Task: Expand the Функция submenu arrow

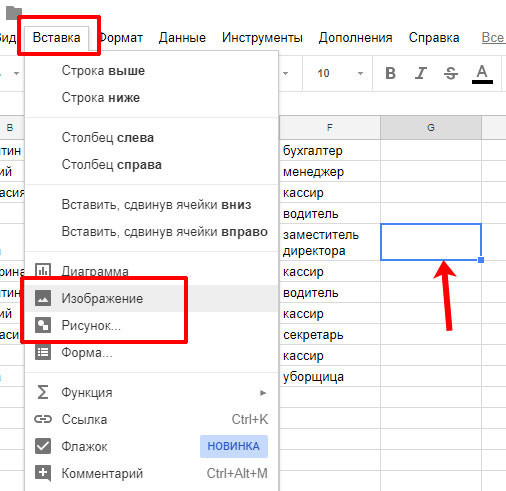Action: tap(263, 393)
